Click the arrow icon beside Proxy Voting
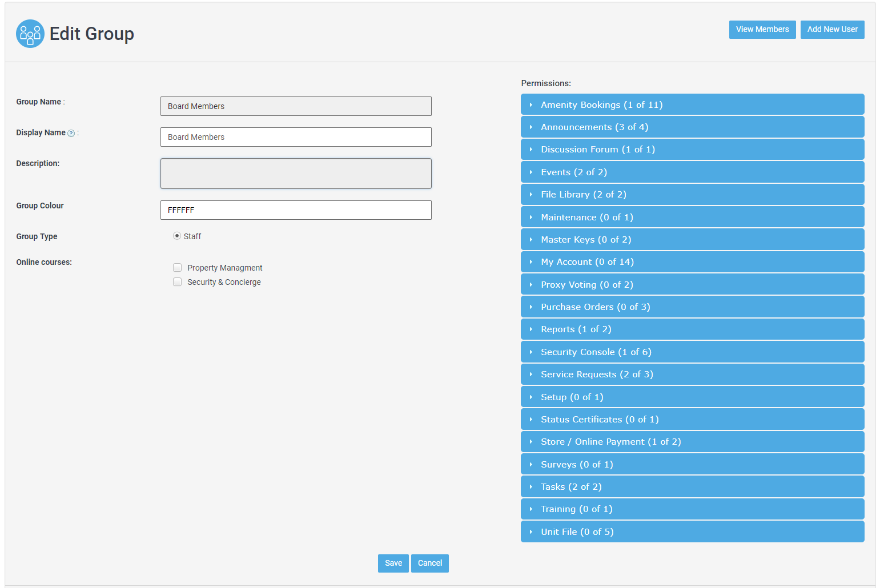The image size is (880, 588). coord(531,285)
